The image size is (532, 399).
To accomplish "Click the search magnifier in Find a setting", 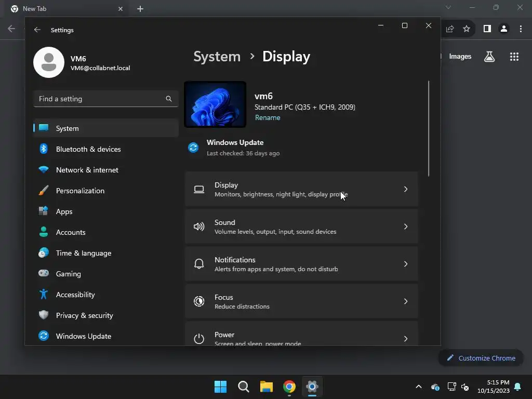I will click(x=169, y=99).
